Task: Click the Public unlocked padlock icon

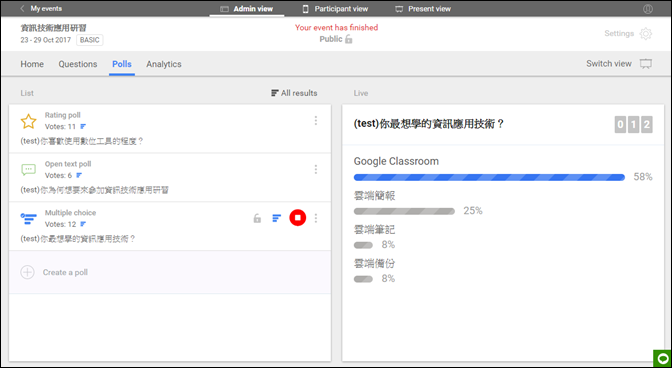Action: [x=349, y=39]
